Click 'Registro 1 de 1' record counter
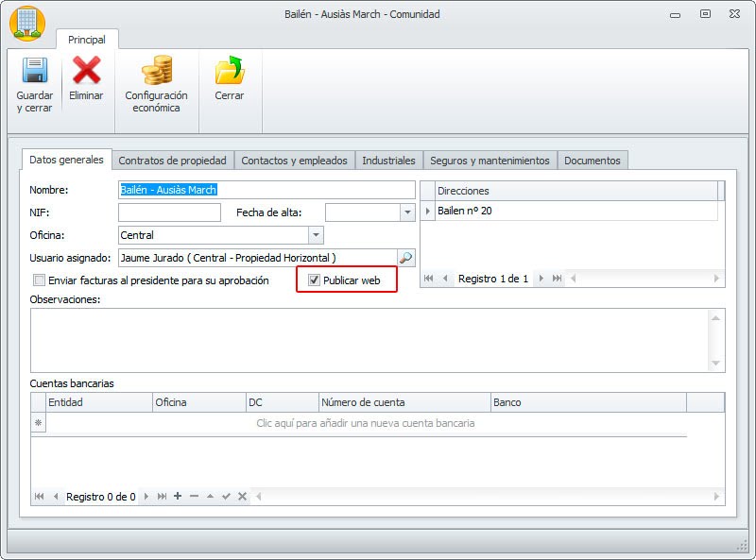Image resolution: width=756 pixels, height=560 pixels. 492,279
